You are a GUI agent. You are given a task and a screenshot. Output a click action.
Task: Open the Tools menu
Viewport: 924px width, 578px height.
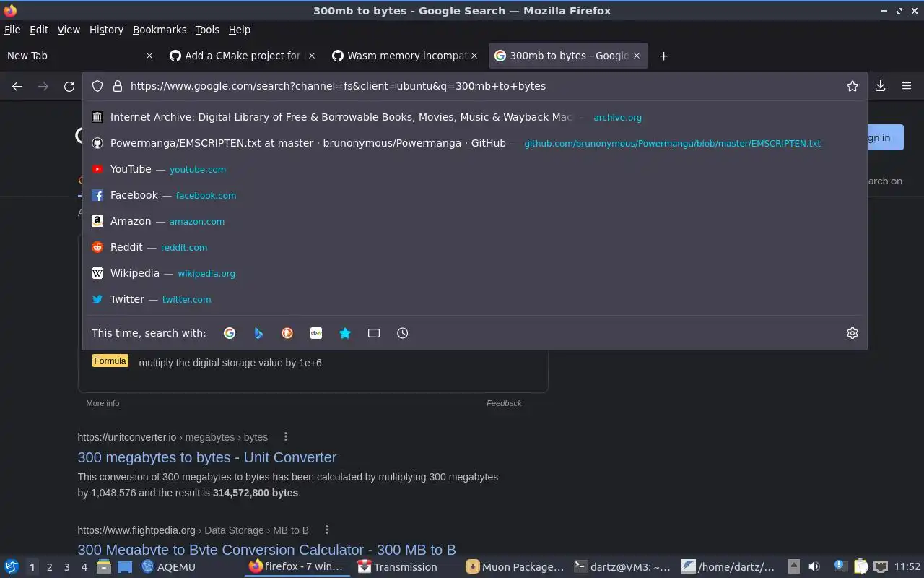point(207,30)
